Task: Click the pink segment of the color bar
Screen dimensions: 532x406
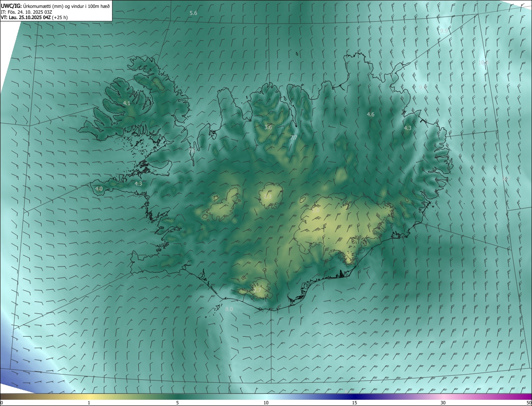Action: point(443,396)
